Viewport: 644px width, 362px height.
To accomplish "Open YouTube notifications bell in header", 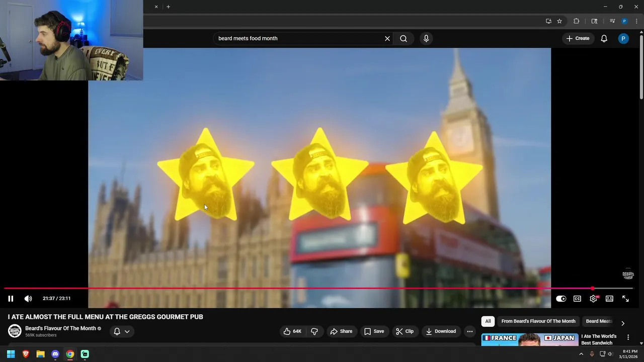I will click(x=604, y=38).
